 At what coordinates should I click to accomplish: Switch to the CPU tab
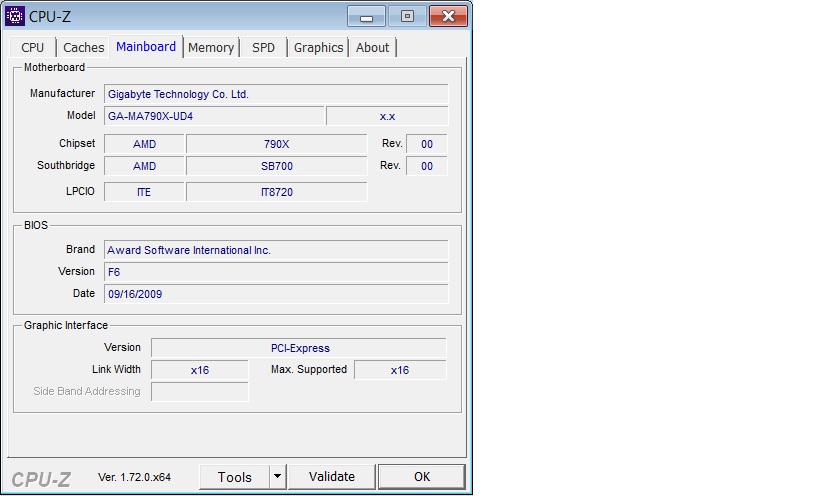click(33, 48)
